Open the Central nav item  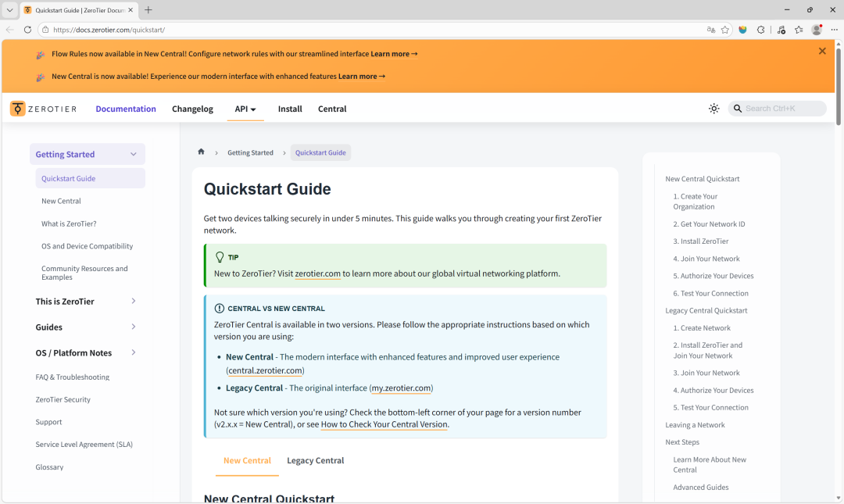tap(332, 109)
